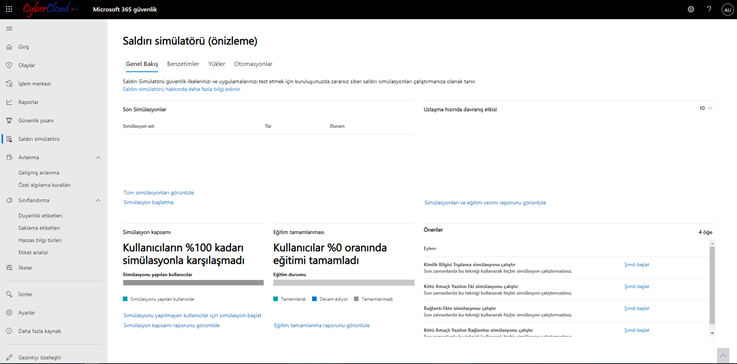
Task: Click Simülasyon kapsamı raporunu görüntüle link
Action: (172, 325)
